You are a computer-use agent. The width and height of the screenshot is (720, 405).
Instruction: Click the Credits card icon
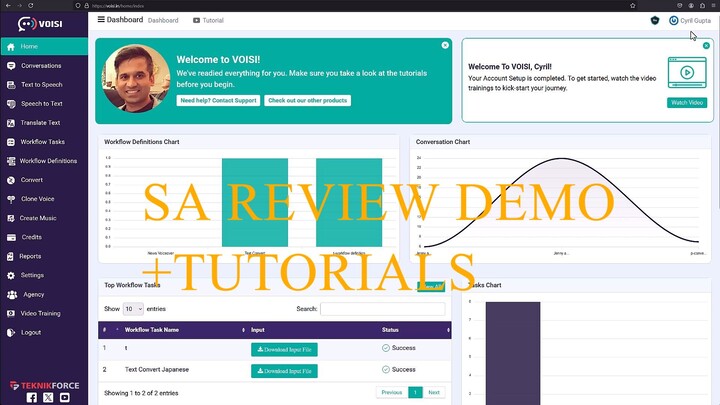11,237
